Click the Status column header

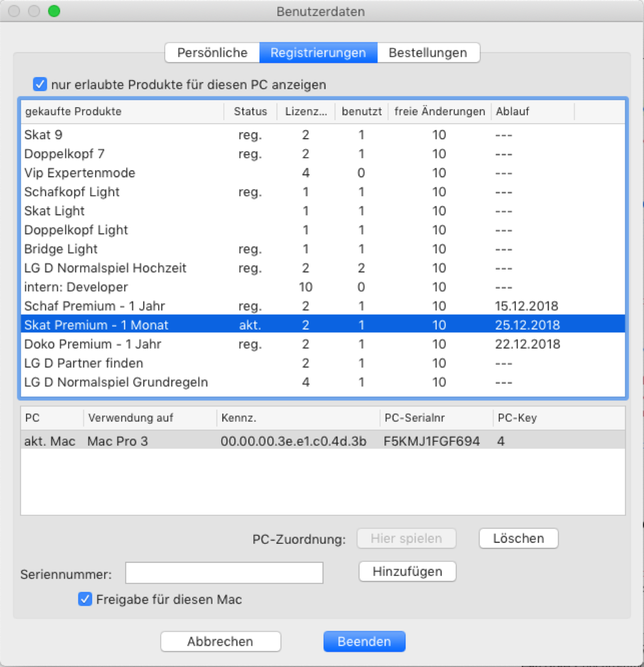point(250,111)
